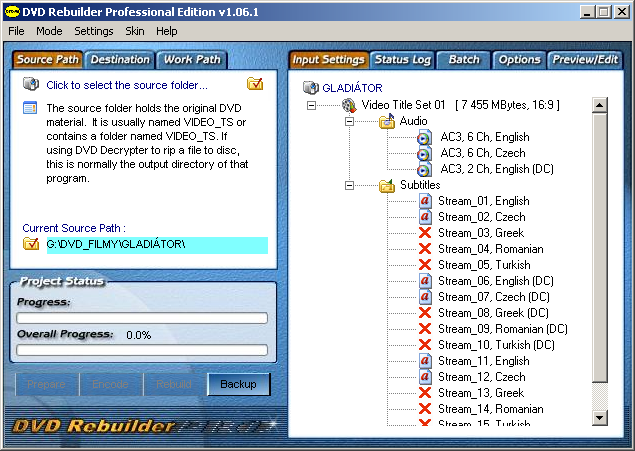This screenshot has width=635, height=451.
Task: Toggle subtitle Stream_07, Czech (DC) icon
Action: point(425,297)
